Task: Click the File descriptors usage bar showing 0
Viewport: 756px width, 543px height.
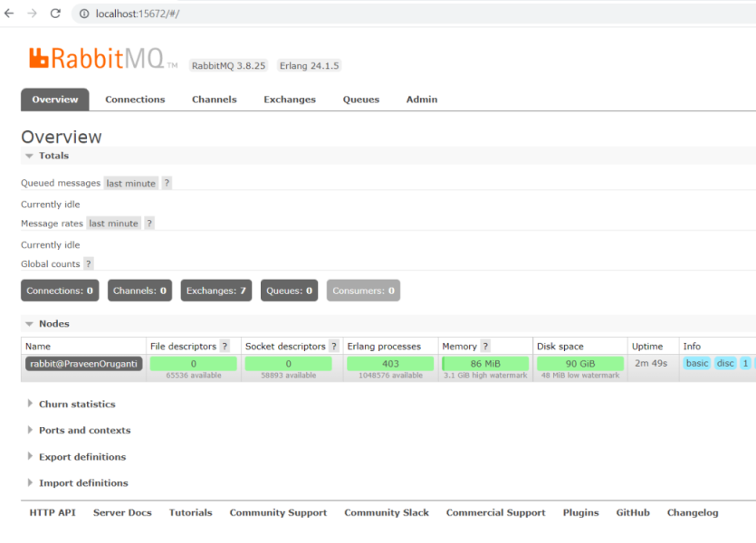Action: coord(194,364)
